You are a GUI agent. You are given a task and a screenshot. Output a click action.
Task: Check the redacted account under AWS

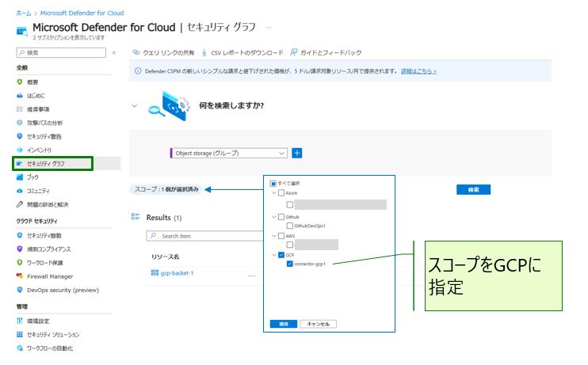[x=289, y=245]
